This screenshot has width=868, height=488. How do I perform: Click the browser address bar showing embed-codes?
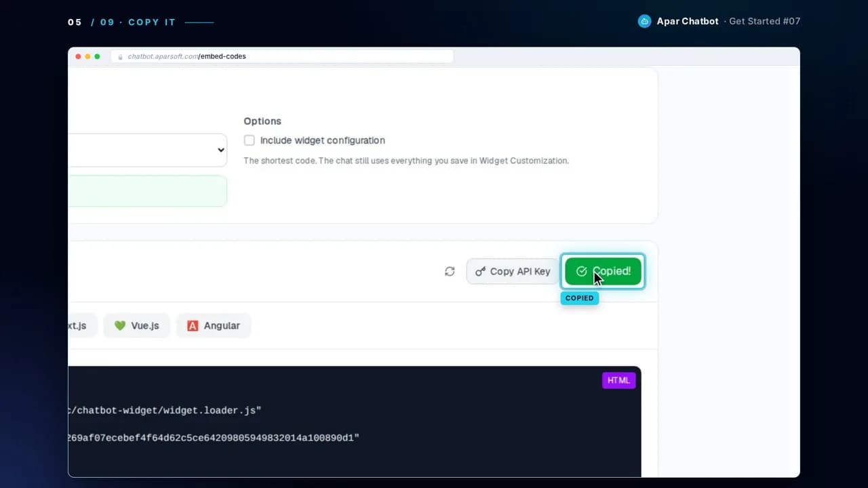pos(282,56)
